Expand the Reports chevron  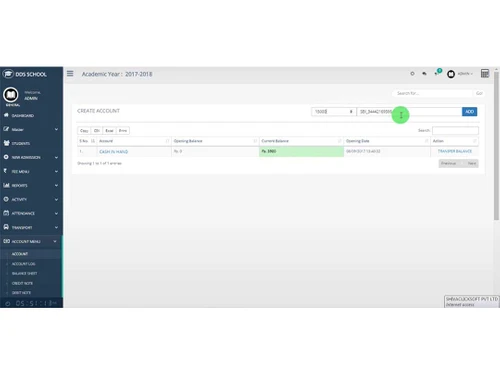coord(56,185)
